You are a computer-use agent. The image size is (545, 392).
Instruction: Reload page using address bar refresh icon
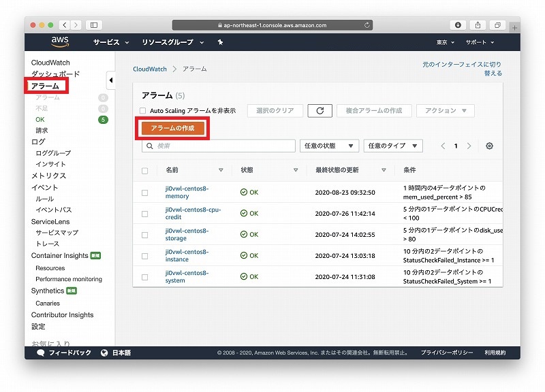(x=367, y=25)
